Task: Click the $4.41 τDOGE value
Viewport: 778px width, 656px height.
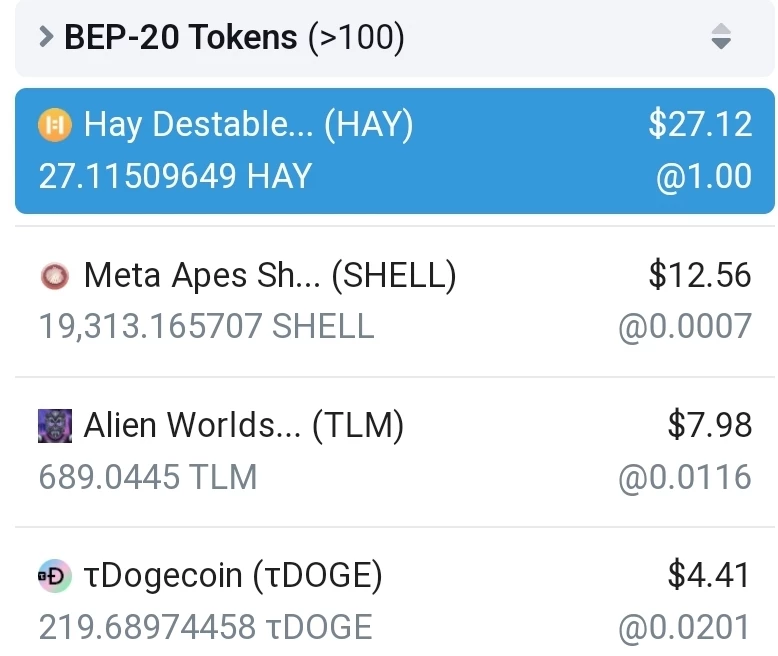Action: pyautogui.click(x=710, y=576)
